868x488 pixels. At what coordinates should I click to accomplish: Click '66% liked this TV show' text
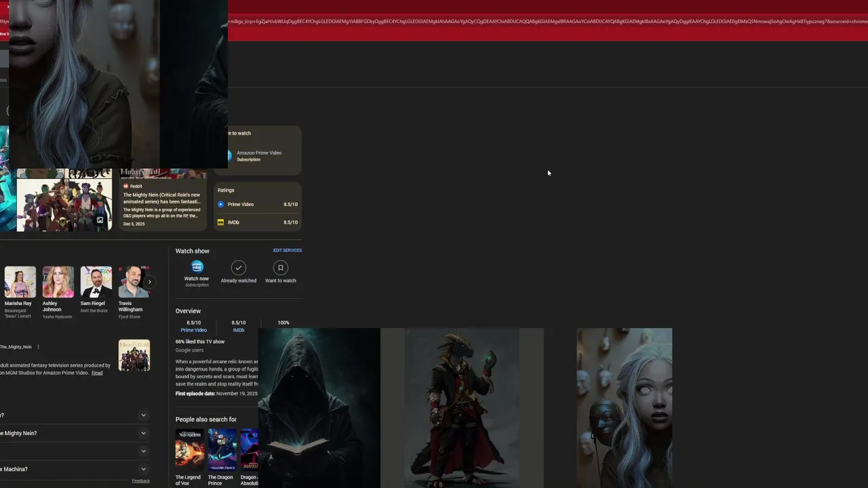click(x=200, y=342)
